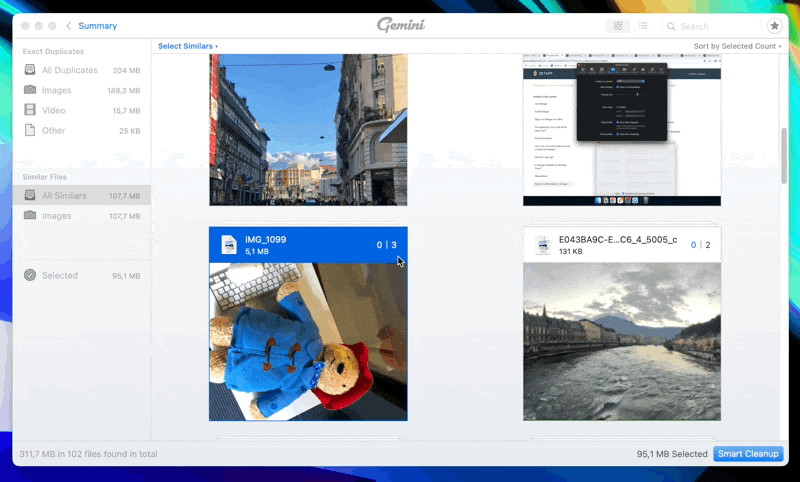Click the Selected checkmark icon
The height and width of the screenshot is (482, 800).
coord(30,275)
